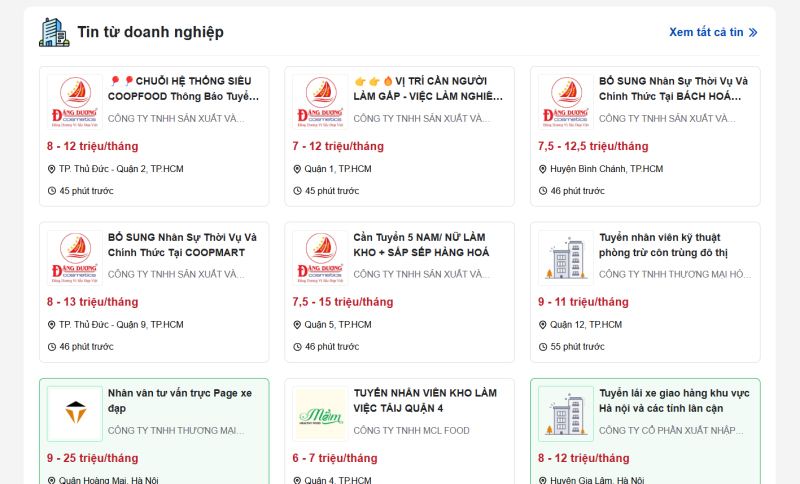Select the '7,5 - 12,5 triệu/tháng' salary text

tap(593, 146)
